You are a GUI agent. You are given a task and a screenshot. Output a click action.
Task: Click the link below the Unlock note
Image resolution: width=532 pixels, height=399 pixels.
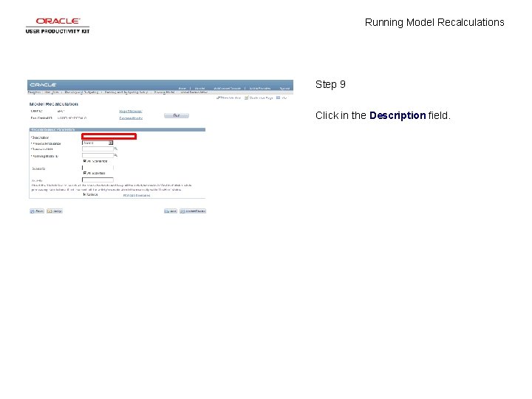tap(137, 195)
